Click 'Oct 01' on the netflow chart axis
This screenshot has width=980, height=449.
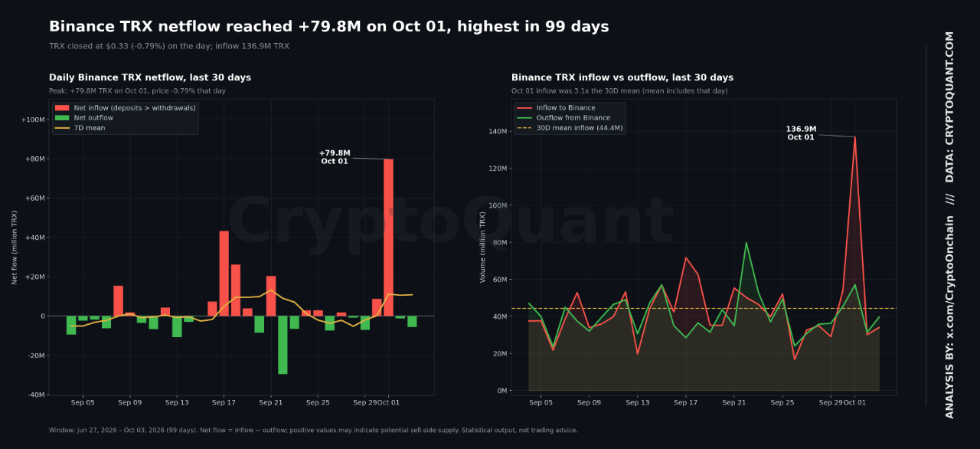pos(388,402)
